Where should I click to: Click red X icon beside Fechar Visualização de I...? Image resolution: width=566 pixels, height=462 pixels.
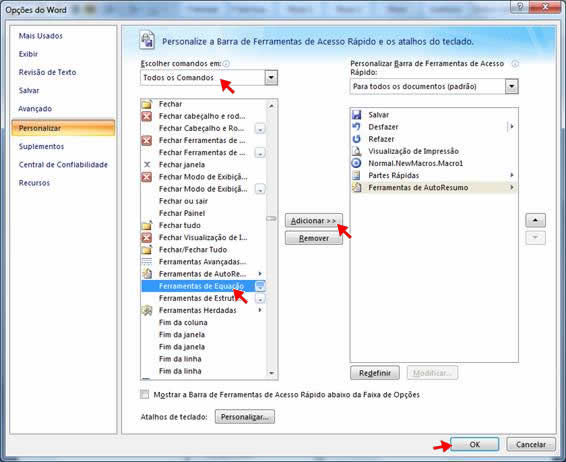[x=147, y=237]
